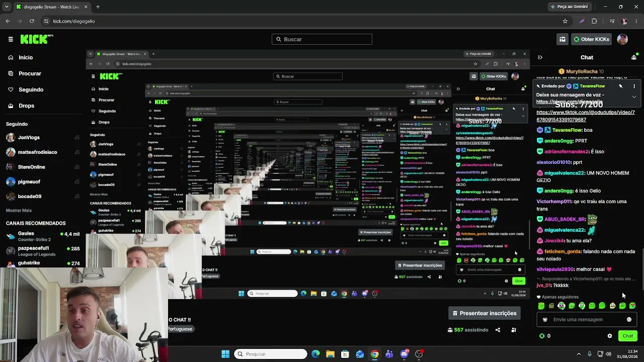Click the identity badge icon in message box
This screenshot has width=644, height=362.
coord(545,319)
